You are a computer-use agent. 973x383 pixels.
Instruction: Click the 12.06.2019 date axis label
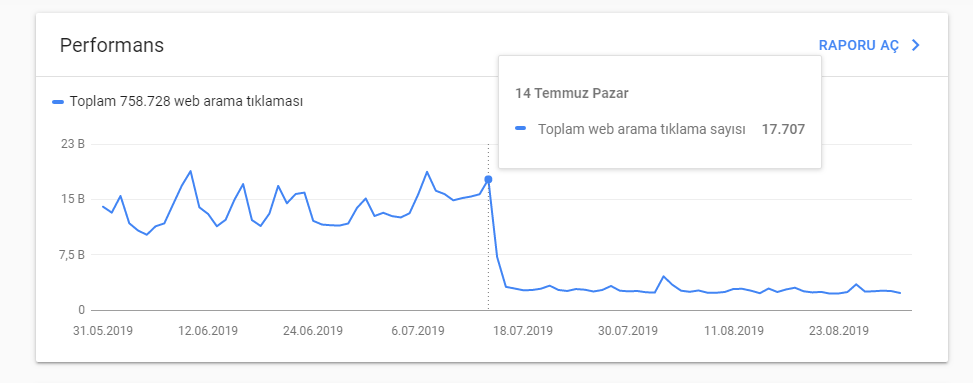(208, 331)
